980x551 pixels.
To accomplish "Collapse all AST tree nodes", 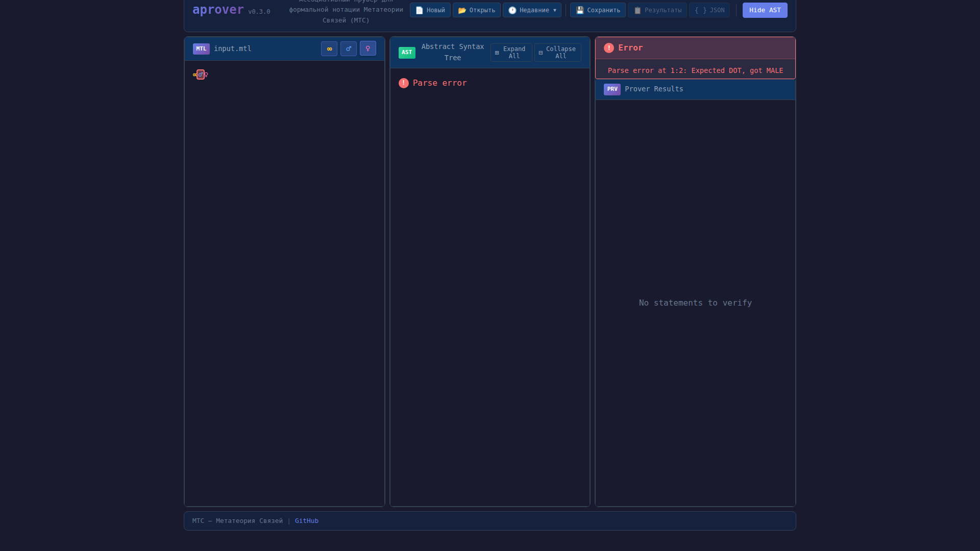I will (557, 53).
